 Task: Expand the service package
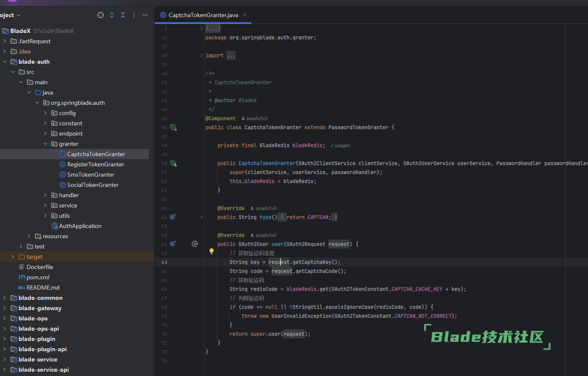(x=45, y=205)
